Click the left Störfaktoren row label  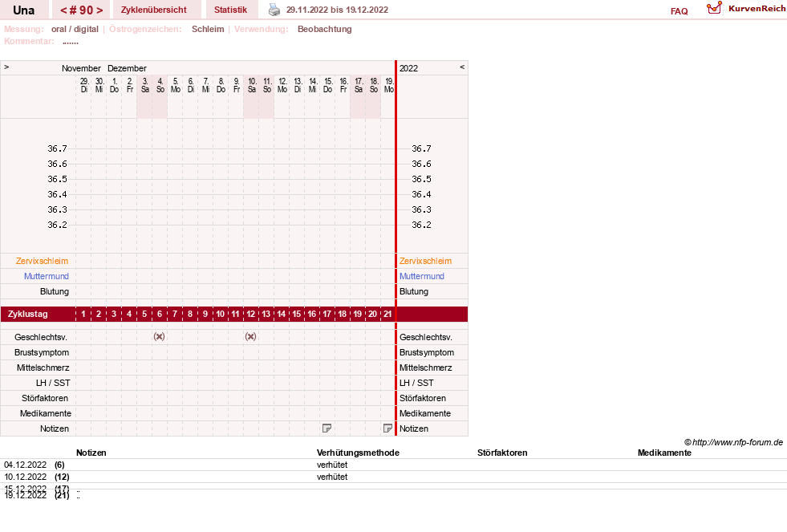pos(45,398)
